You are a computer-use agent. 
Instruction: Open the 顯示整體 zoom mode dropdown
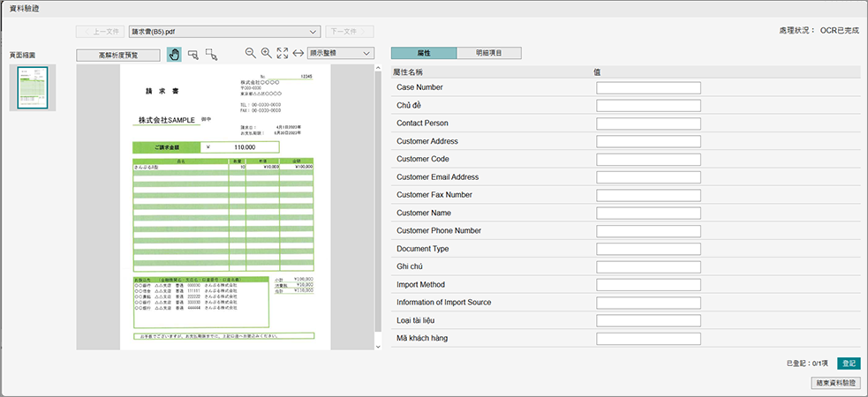coord(342,54)
